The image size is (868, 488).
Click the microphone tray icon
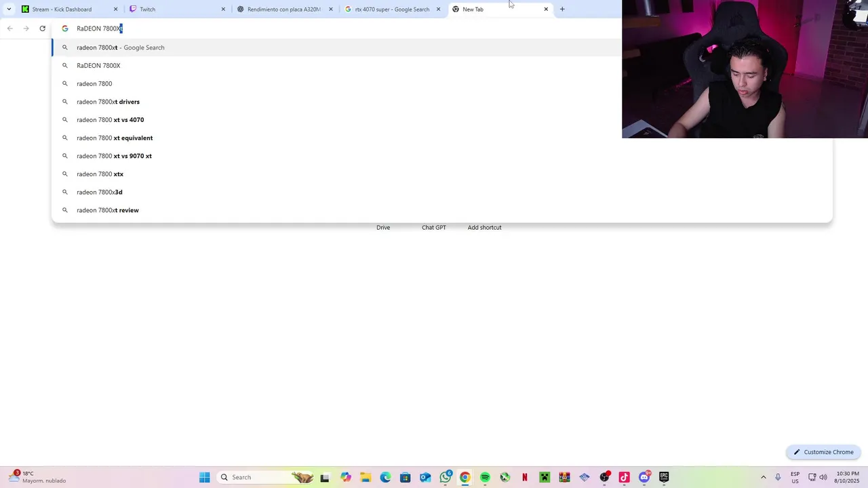pos(778,477)
